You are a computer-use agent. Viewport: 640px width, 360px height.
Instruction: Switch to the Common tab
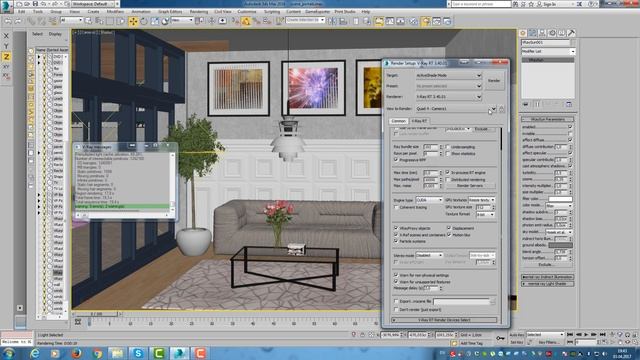pos(398,121)
